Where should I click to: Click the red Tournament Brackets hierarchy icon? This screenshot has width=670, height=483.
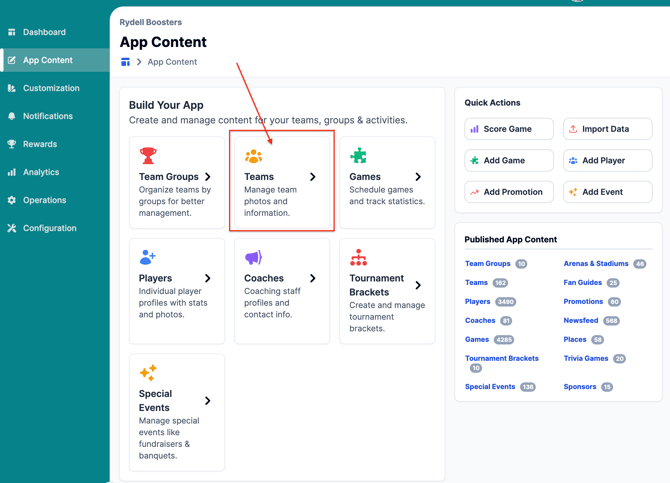359,257
